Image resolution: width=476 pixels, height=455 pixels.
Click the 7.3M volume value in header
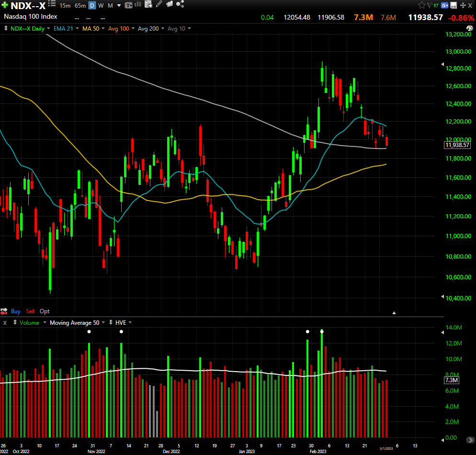pyautogui.click(x=363, y=17)
